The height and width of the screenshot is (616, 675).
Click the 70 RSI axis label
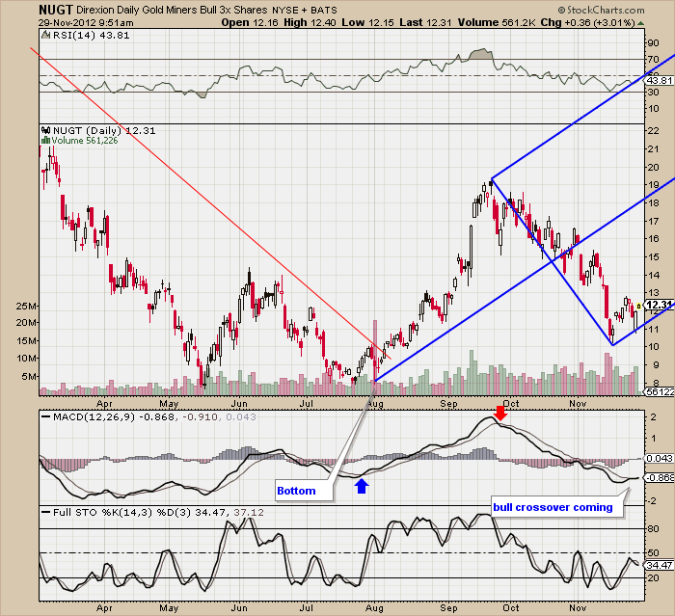tap(653, 59)
